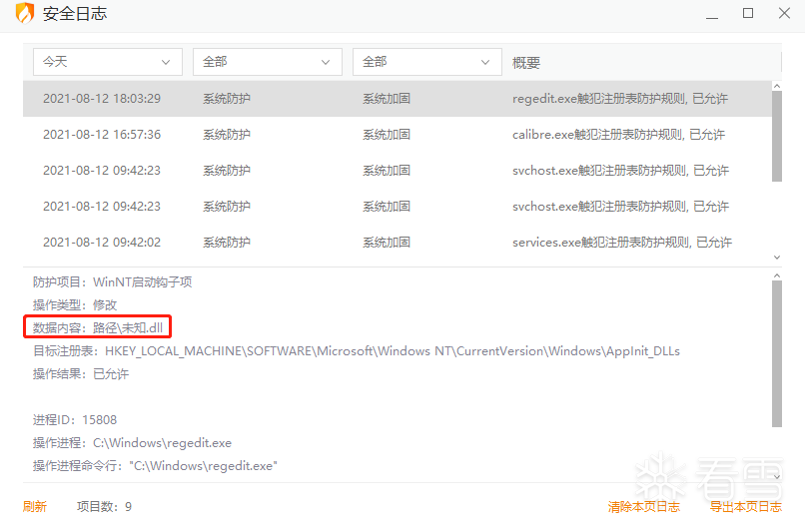The width and height of the screenshot is (805, 532).
Task: Close the 安全日志 window
Action: point(784,13)
